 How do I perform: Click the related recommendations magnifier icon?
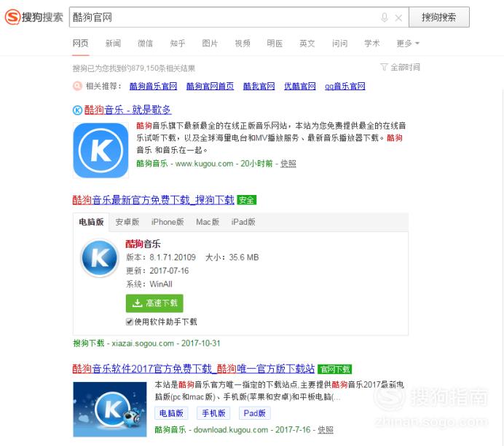[77, 86]
